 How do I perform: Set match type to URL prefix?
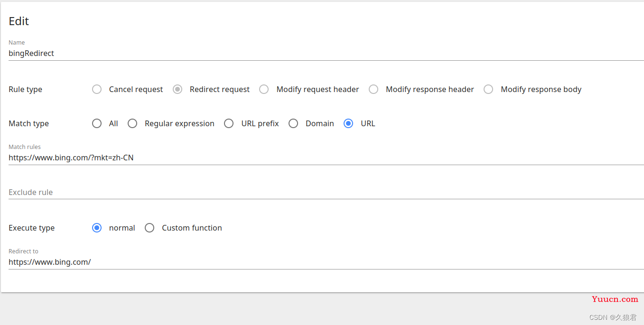229,123
